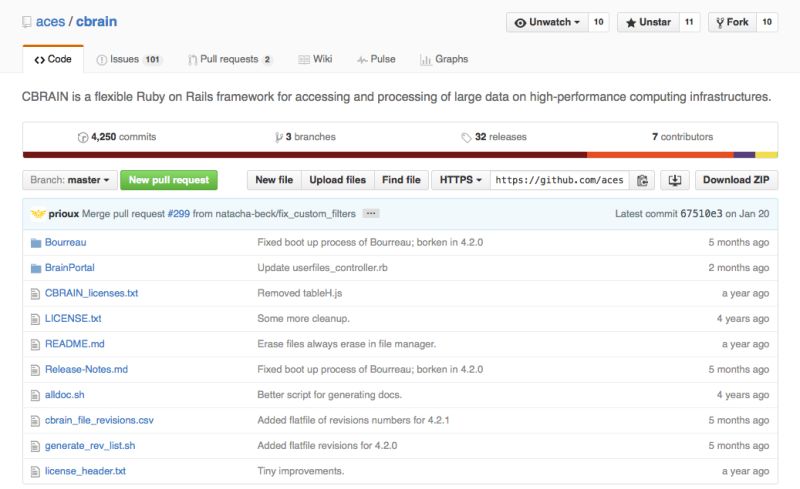
Task: Click the clone in desktop icon
Action: [x=674, y=180]
